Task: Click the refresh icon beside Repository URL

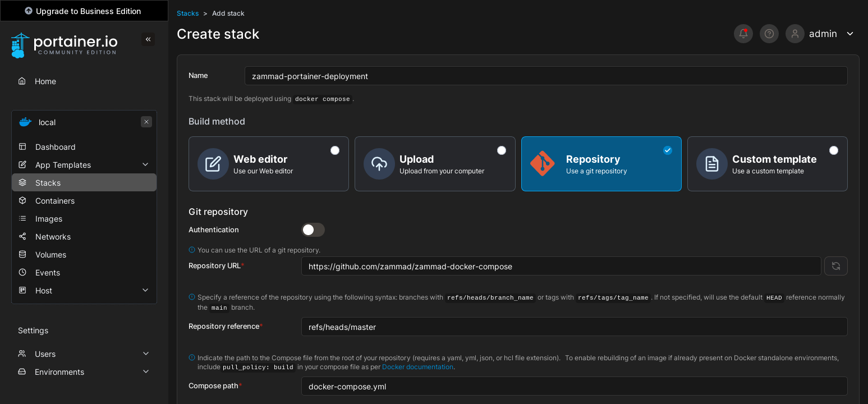Action: coord(836,266)
